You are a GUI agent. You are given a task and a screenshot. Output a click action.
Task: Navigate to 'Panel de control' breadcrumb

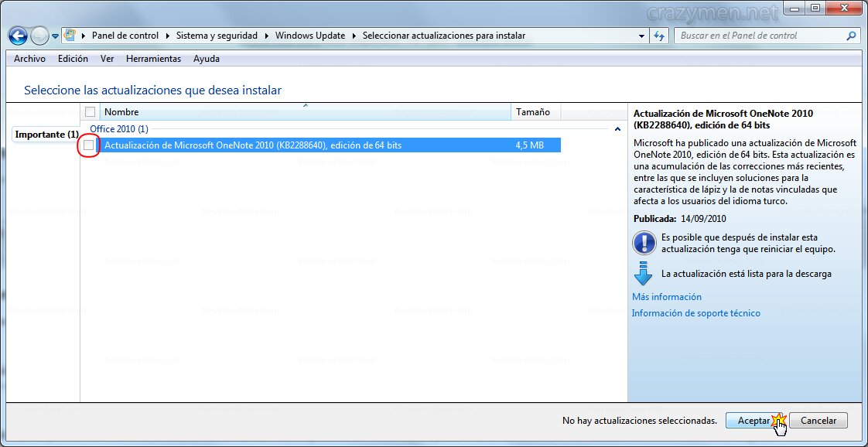pos(125,36)
